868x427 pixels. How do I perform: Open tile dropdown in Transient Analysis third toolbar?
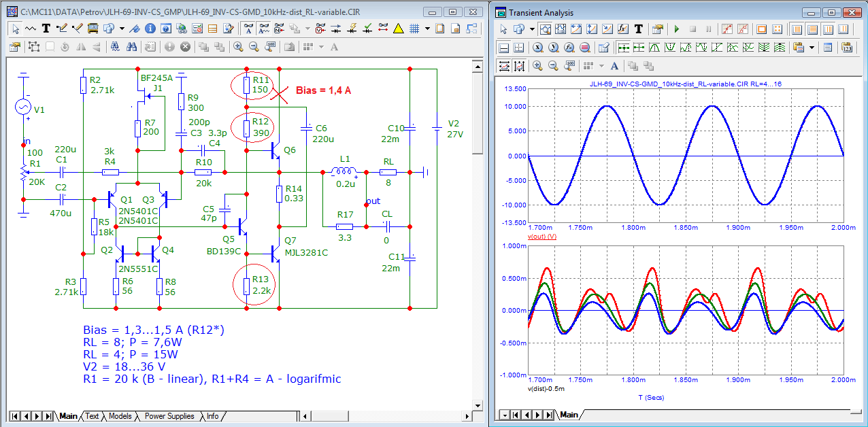602,66
